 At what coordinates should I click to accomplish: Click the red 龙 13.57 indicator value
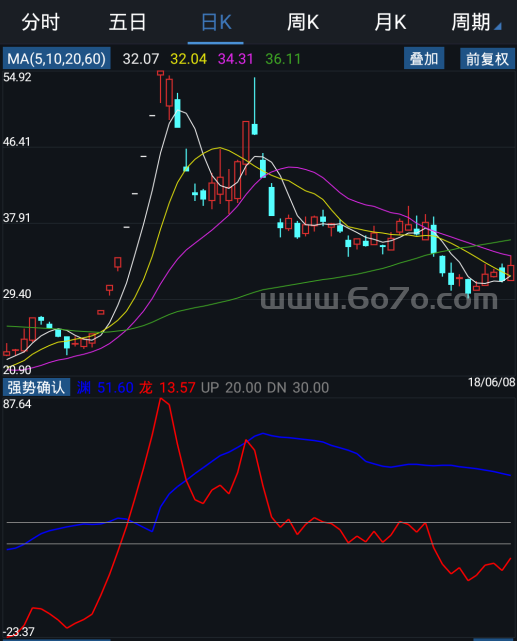click(x=167, y=388)
